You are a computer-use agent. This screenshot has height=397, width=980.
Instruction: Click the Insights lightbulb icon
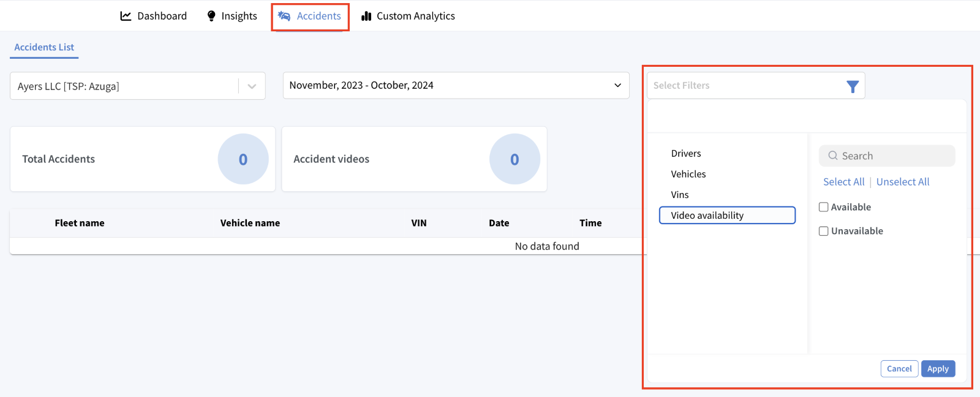pos(211,16)
